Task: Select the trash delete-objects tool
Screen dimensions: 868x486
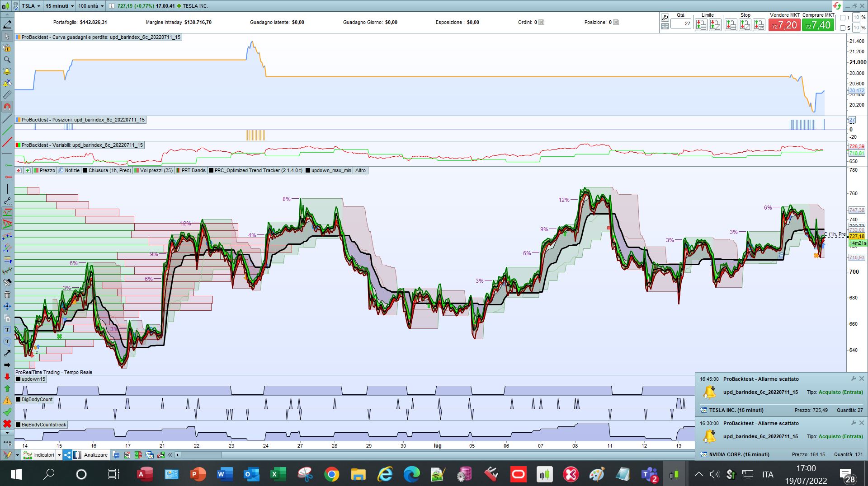Action: (x=7, y=294)
